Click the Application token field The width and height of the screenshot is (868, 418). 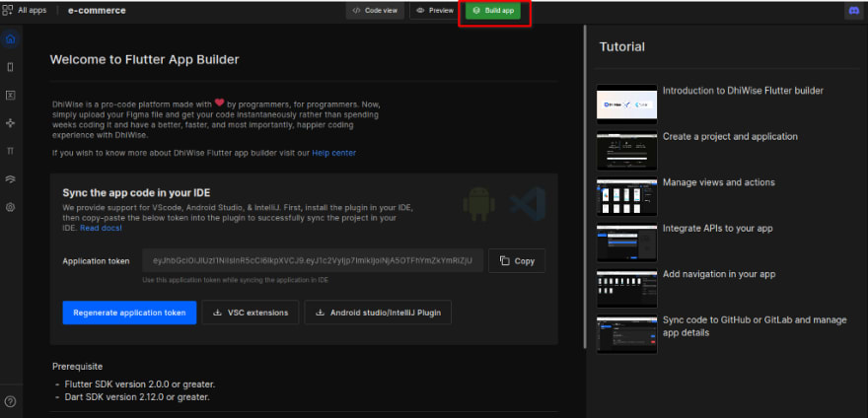point(313,261)
